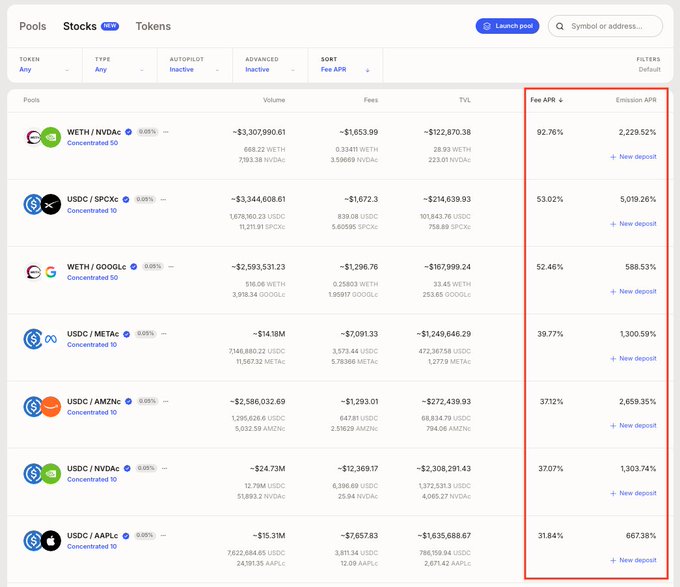Open the Autopilot filter dropdown
The width and height of the screenshot is (680, 587).
195,65
